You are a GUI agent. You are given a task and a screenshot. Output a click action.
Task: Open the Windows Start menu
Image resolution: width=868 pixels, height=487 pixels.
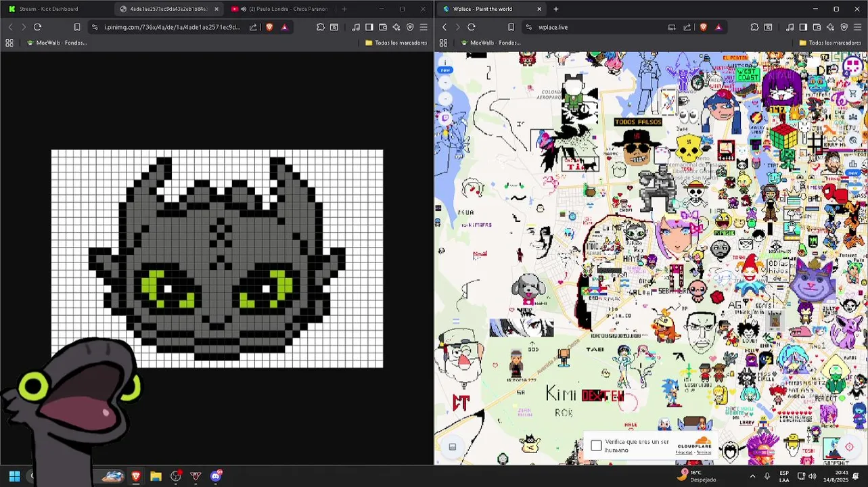[x=14, y=476]
